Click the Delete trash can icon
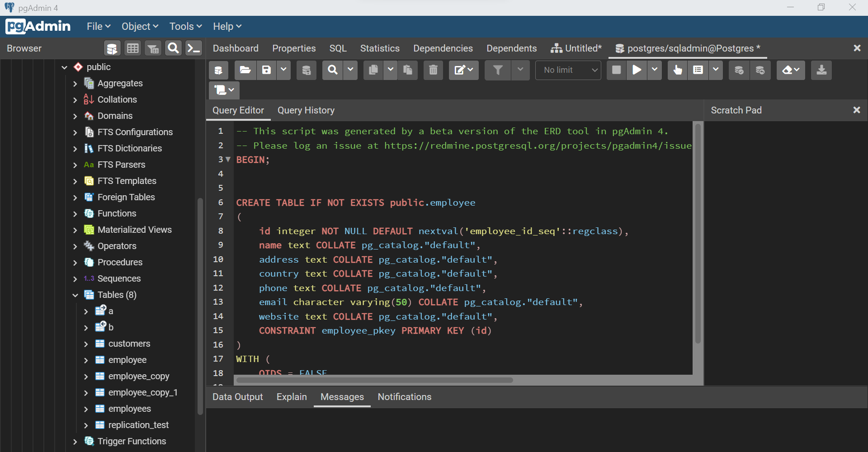Viewport: 868px width, 452px height. pyautogui.click(x=433, y=70)
